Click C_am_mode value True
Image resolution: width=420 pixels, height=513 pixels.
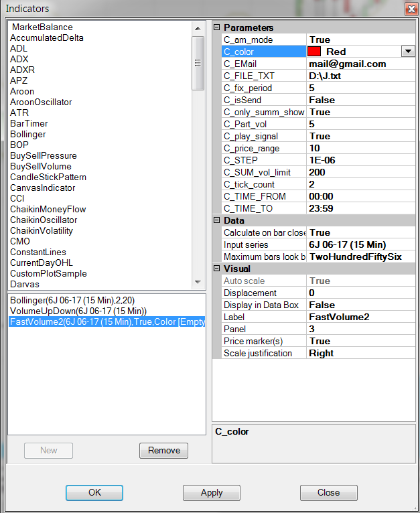tap(361, 40)
